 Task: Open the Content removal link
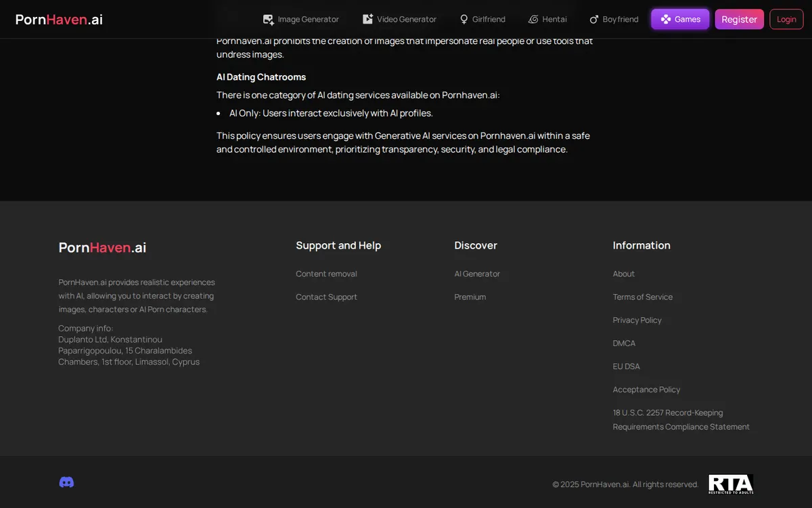tap(326, 274)
